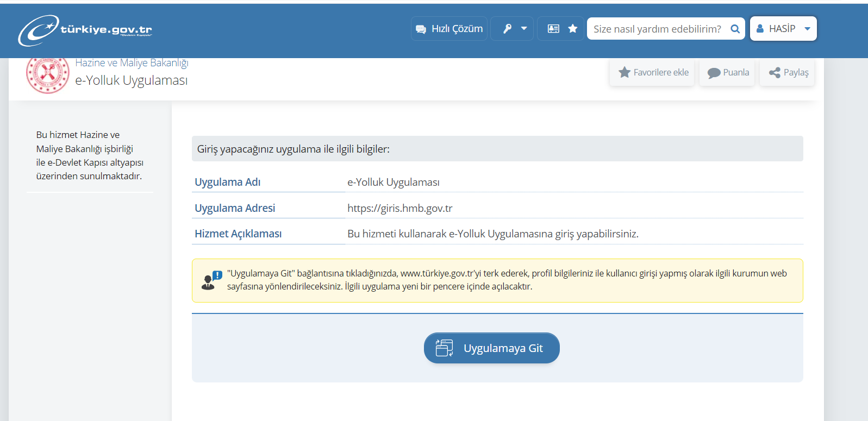Rate the service with Puanla
The image size is (868, 421).
[727, 72]
